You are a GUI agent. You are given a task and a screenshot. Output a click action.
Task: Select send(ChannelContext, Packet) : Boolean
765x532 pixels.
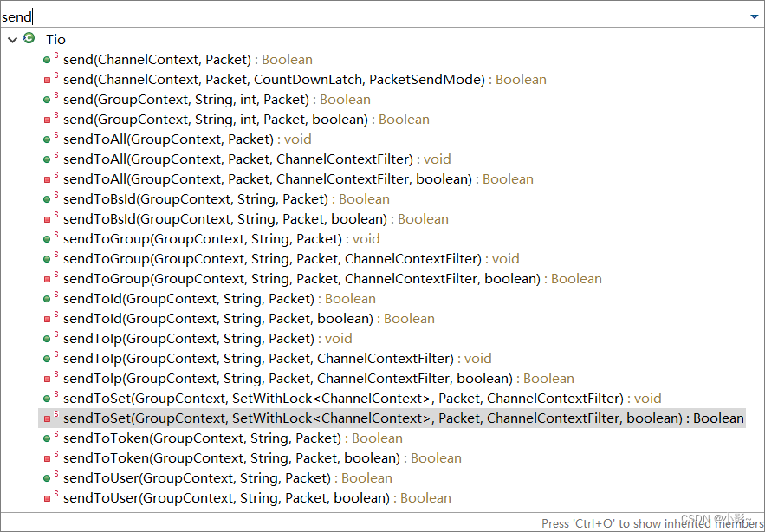(188, 60)
